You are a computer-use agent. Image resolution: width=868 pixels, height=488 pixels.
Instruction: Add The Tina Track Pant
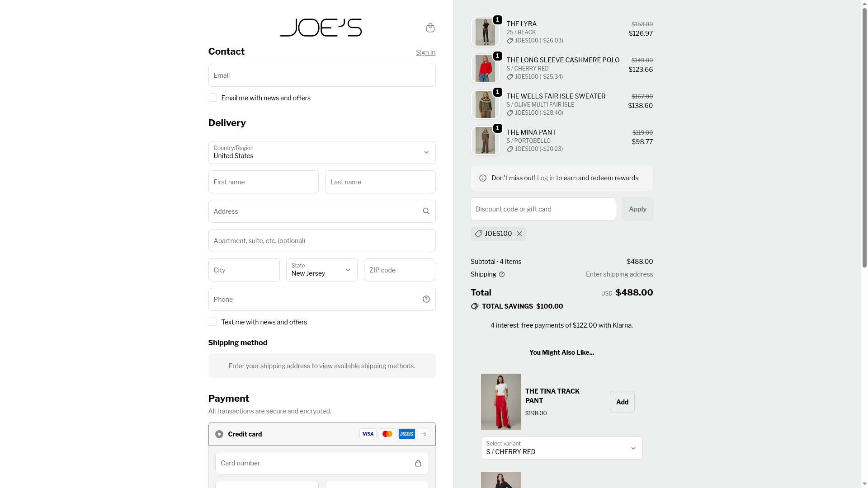point(622,402)
